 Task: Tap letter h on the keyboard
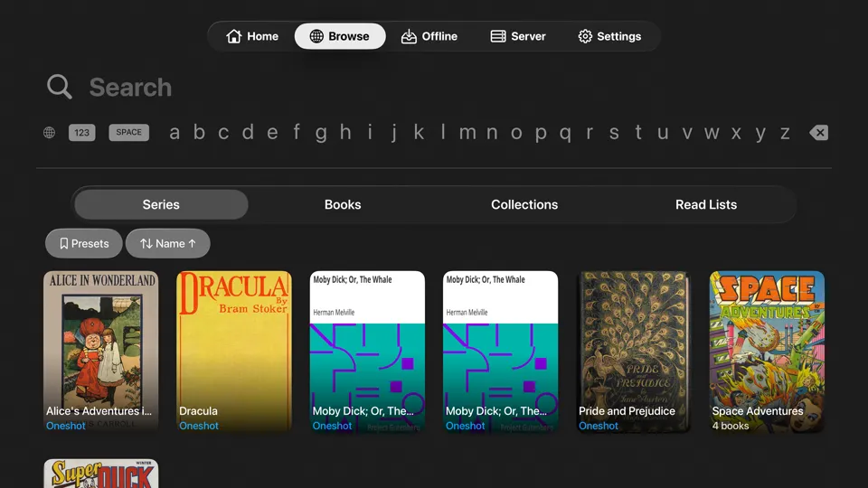click(x=345, y=133)
